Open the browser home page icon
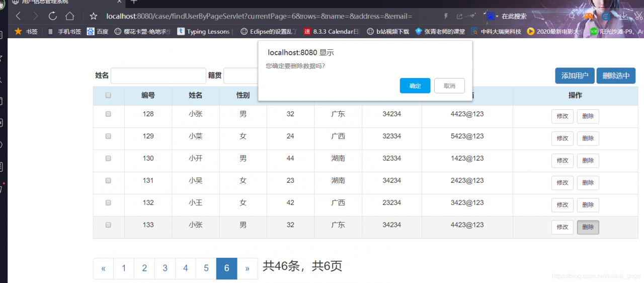Image resolution: width=644 pixels, height=283 pixels. [x=70, y=16]
